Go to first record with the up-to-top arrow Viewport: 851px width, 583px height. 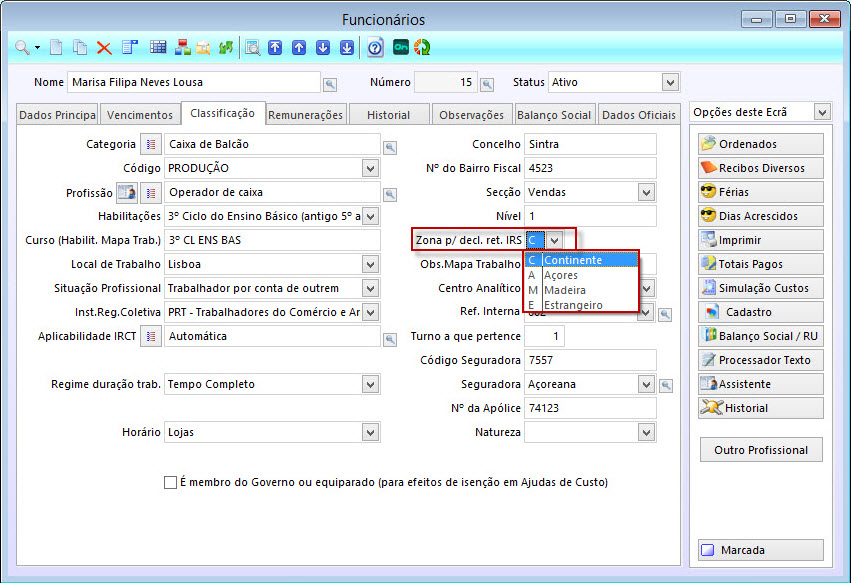click(275, 47)
